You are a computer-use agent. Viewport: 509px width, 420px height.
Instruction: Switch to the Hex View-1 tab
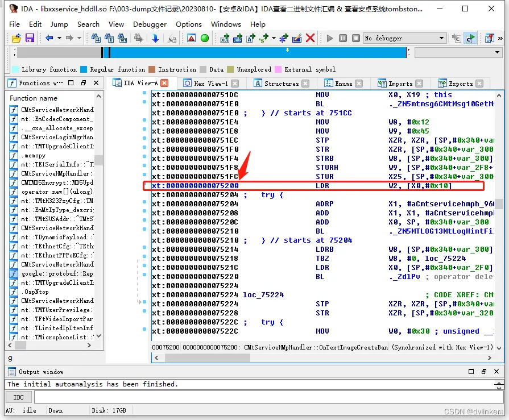(210, 83)
